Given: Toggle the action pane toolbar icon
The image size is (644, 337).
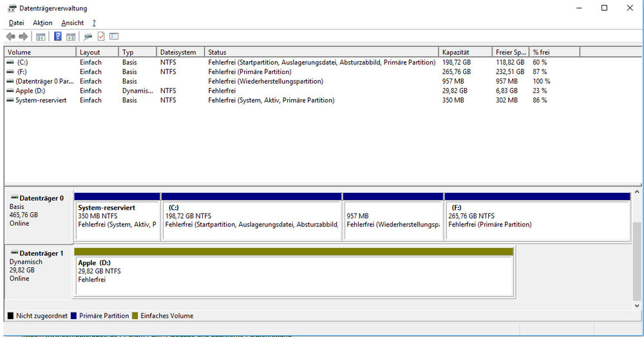Looking at the screenshot, I should (71, 37).
